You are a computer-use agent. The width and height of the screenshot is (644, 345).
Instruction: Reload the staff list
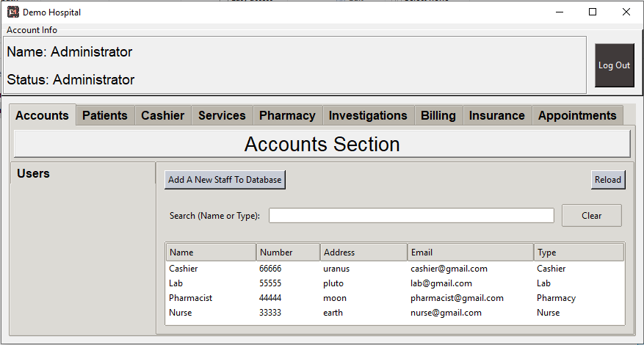[x=608, y=180]
